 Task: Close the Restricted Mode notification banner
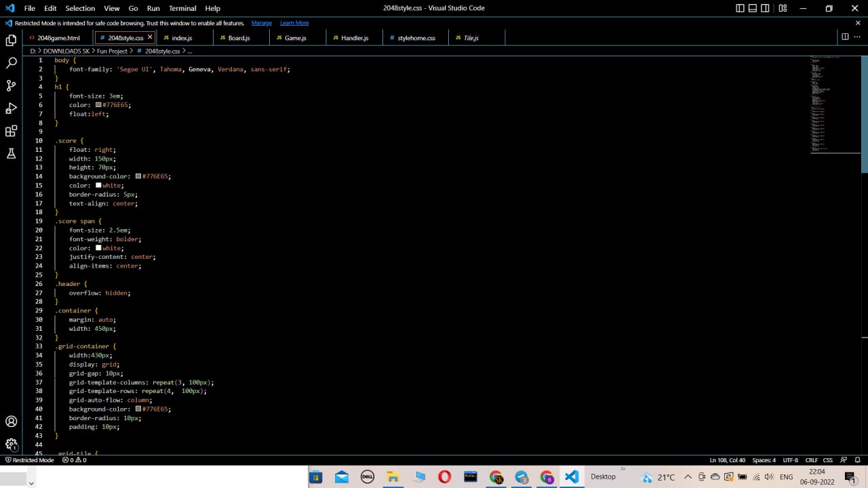(858, 22)
